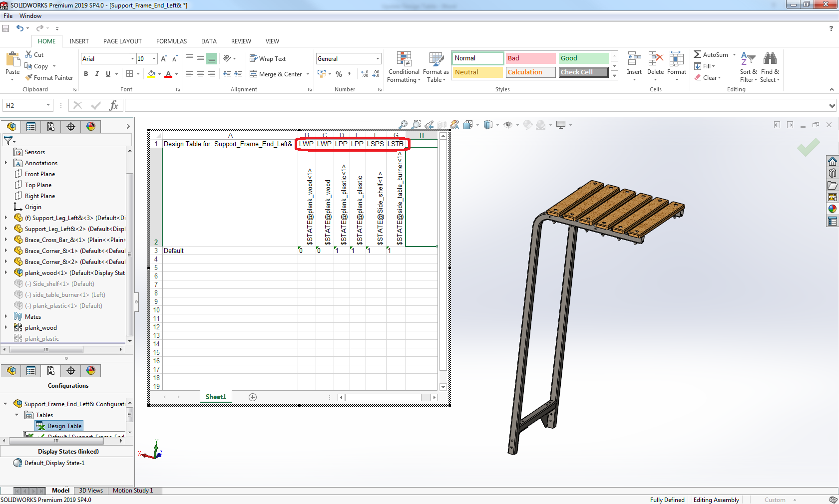This screenshot has width=839, height=504.
Task: Select the ConfigurationManager tab icon
Action: click(51, 127)
